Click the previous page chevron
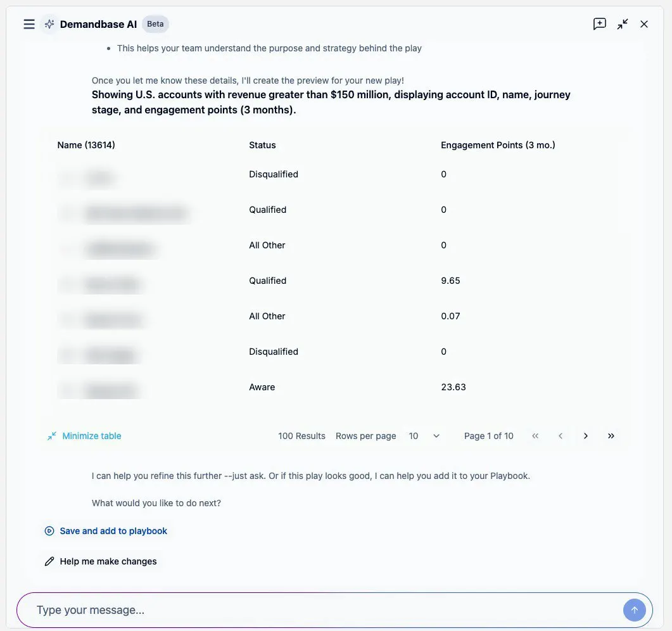Image resolution: width=672 pixels, height=631 pixels. (560, 435)
